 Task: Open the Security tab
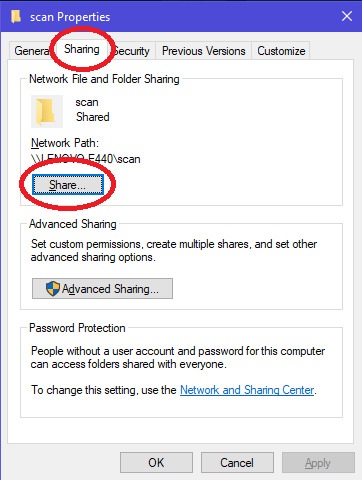click(x=132, y=51)
